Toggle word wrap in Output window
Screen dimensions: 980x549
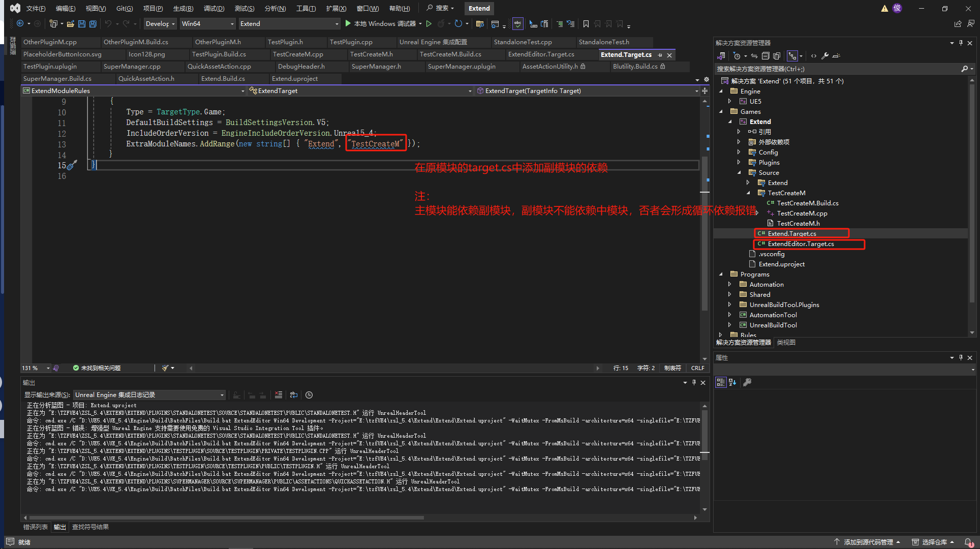(x=294, y=395)
